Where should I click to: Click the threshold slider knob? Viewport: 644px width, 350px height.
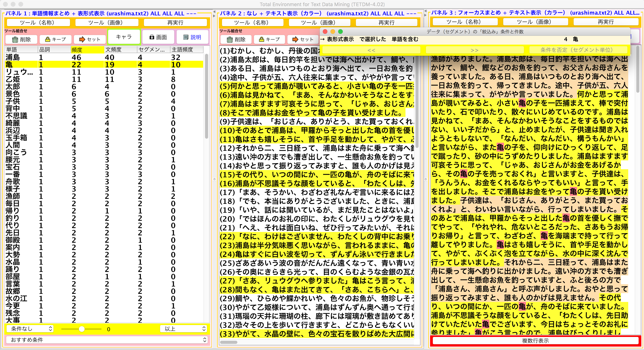click(82, 329)
